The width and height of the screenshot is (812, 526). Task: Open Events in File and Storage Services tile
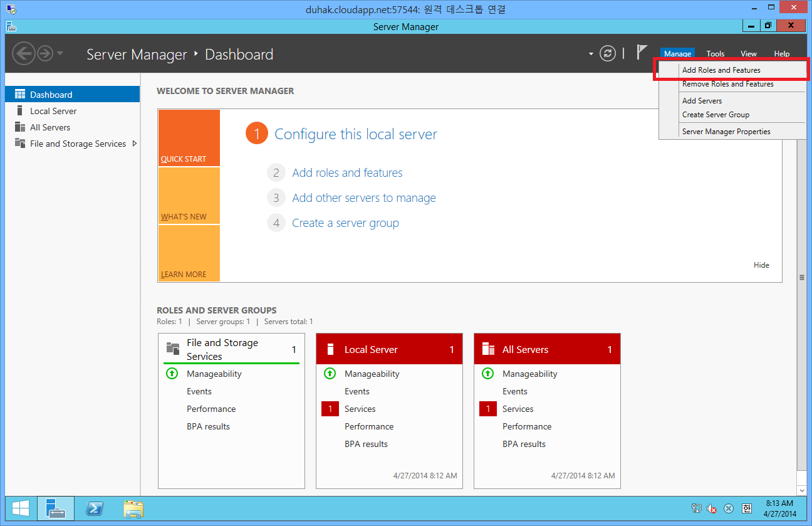click(x=199, y=391)
